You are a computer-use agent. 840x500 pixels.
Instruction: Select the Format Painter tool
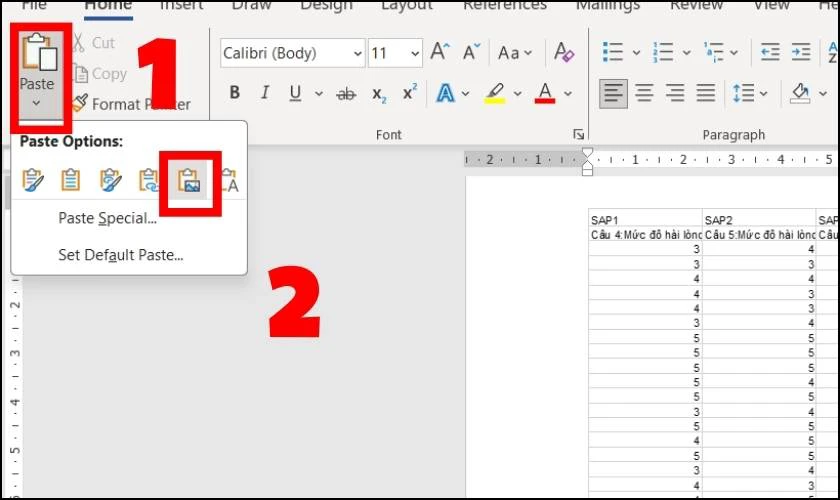(131, 103)
